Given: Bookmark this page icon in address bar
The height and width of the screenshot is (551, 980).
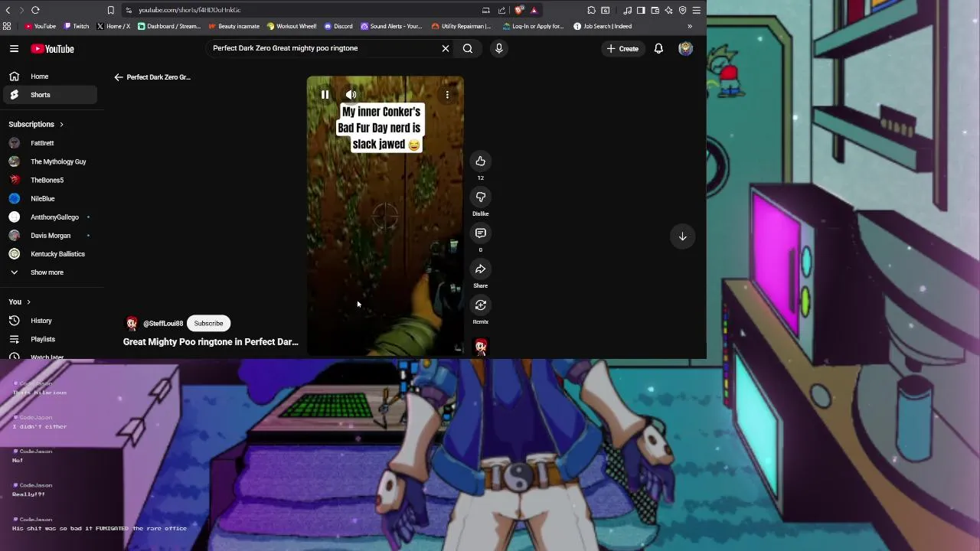Looking at the screenshot, I should 110,10.
